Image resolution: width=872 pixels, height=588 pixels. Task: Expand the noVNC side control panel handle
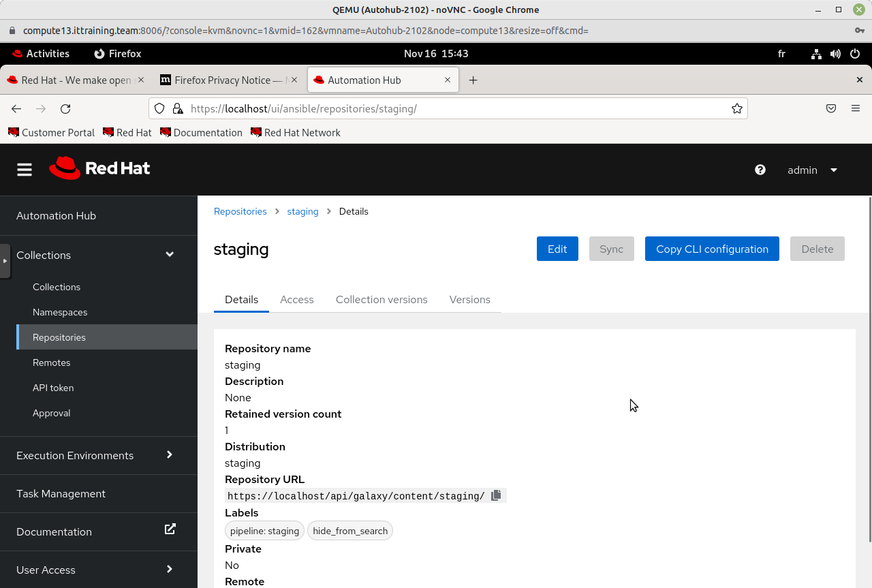click(5, 261)
